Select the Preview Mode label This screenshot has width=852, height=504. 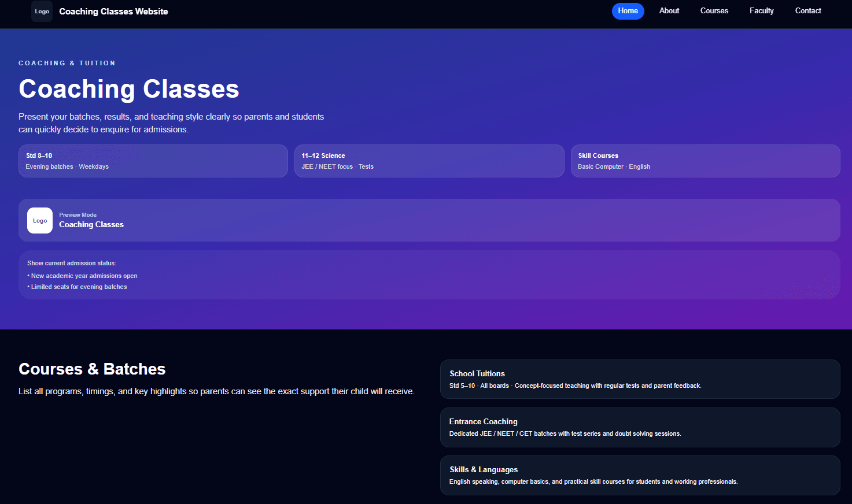78,214
